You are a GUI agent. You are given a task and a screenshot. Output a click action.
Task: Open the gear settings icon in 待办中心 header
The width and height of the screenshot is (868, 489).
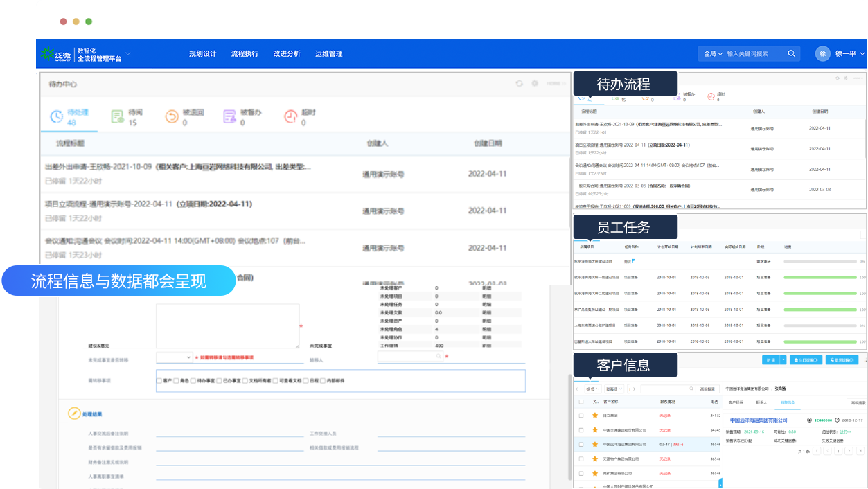(x=535, y=84)
